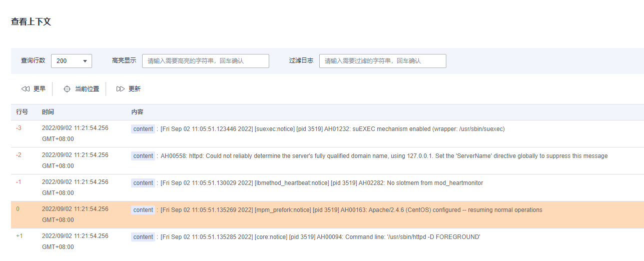
Task: Click the crosshair current position icon
Action: pyautogui.click(x=67, y=89)
